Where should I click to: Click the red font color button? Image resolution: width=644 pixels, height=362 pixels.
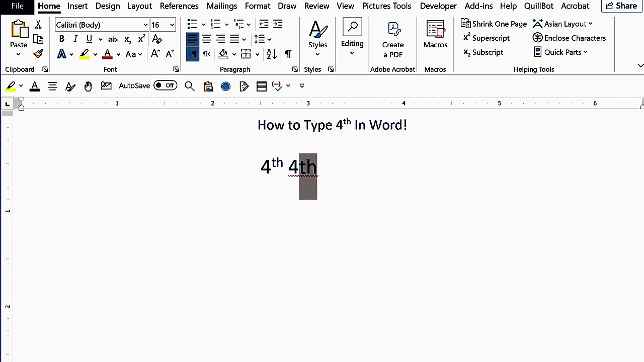coord(107,54)
